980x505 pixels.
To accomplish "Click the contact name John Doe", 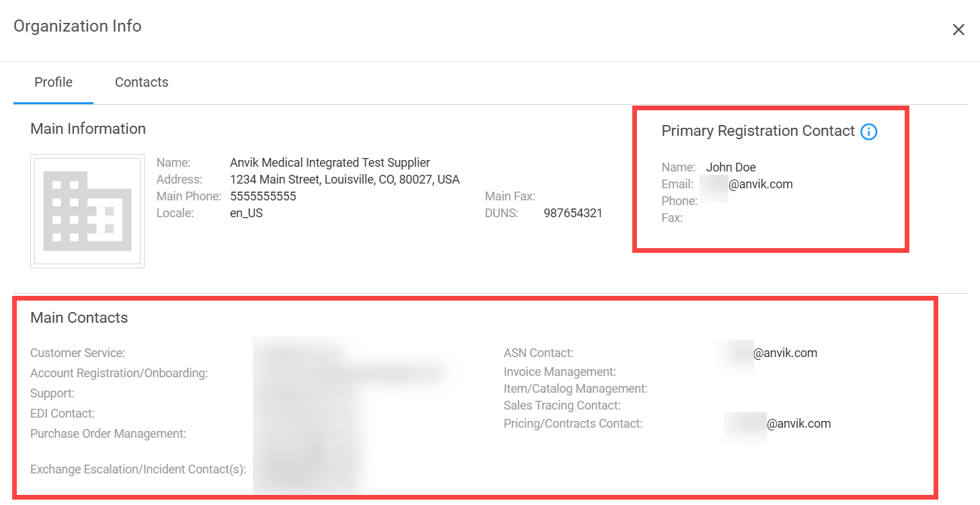I will pyautogui.click(x=731, y=167).
